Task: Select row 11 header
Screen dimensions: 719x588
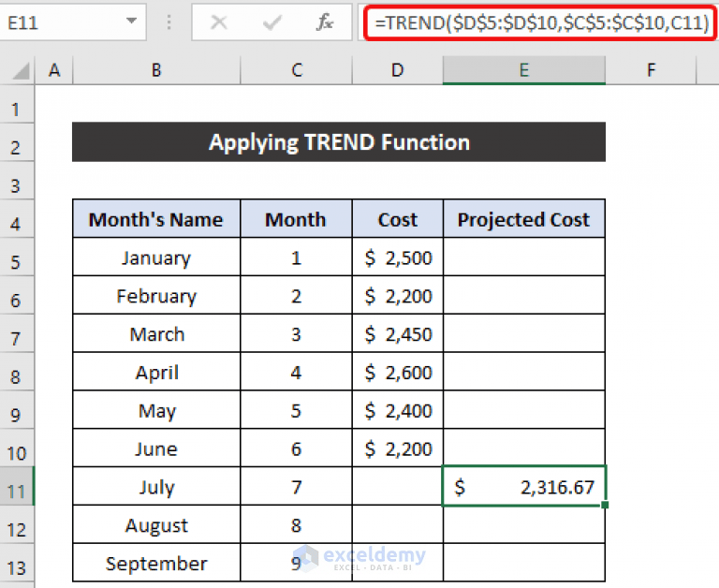Action: (17, 486)
